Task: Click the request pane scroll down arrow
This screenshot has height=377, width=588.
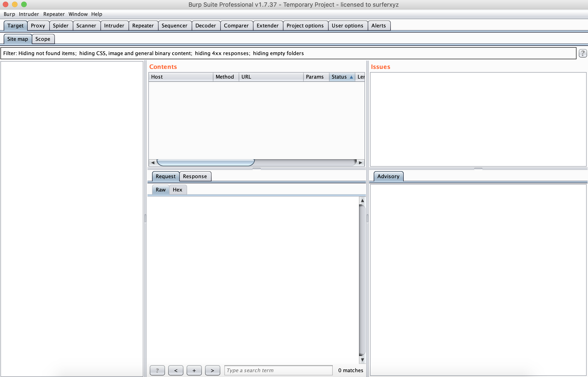Action: pyautogui.click(x=362, y=360)
